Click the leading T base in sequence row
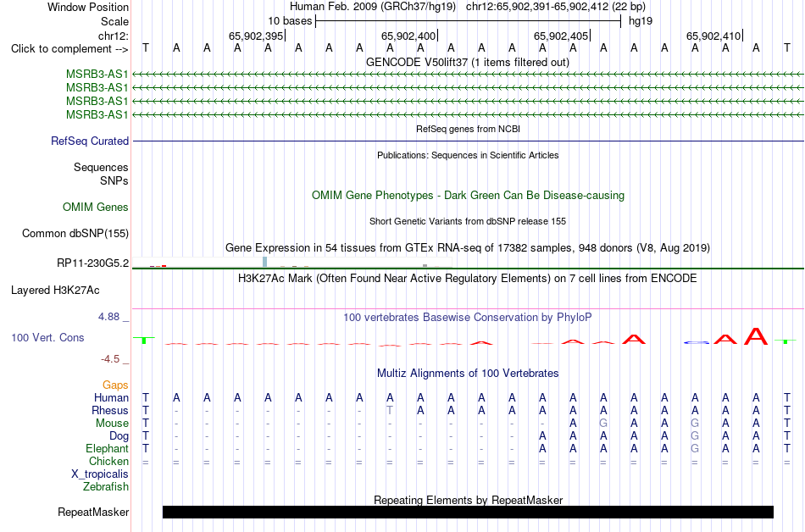805x532 pixels. coord(146,48)
